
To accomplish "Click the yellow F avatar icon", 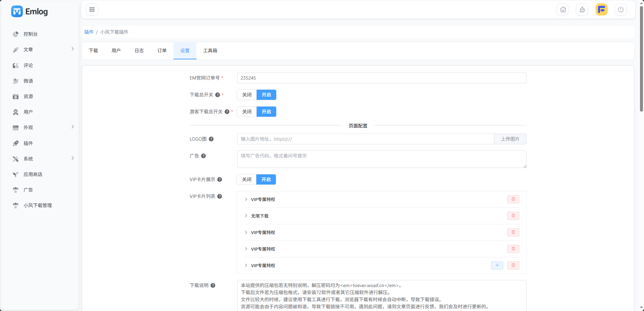I will pyautogui.click(x=602, y=9).
